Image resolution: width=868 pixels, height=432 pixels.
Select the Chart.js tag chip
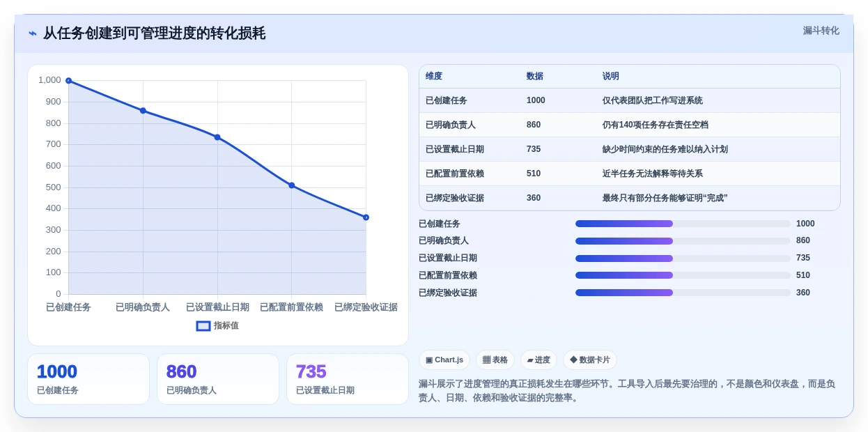point(444,360)
